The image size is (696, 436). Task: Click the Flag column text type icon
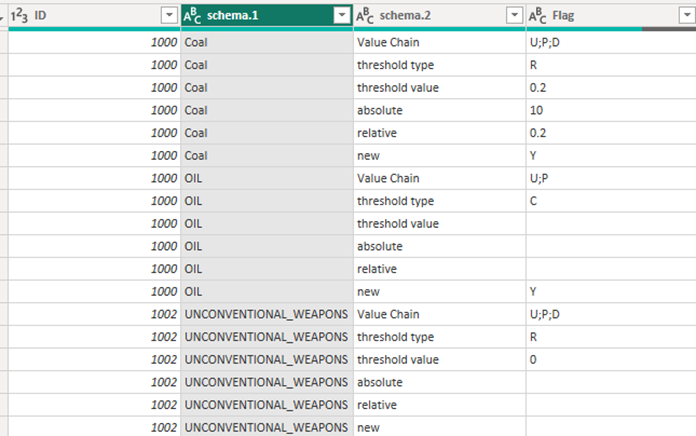click(x=538, y=16)
